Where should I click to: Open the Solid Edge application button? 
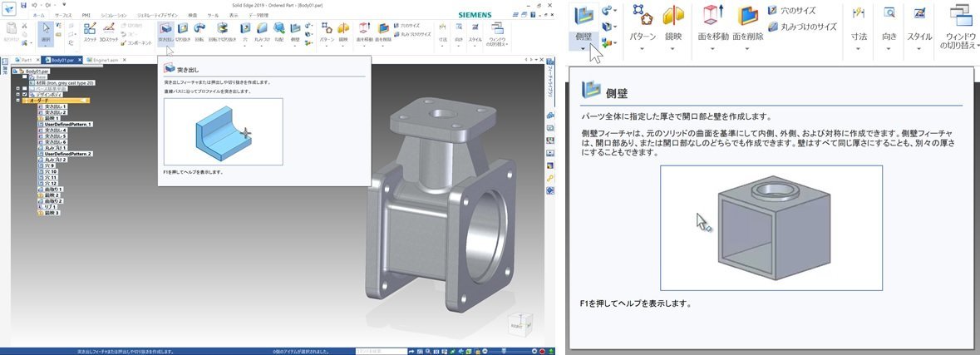tap(9, 9)
